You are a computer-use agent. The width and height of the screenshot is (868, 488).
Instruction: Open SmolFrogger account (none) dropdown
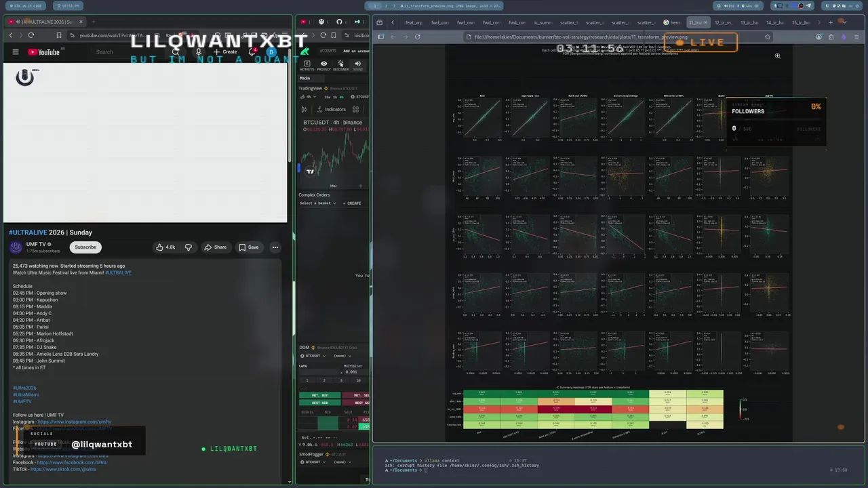[x=342, y=462]
